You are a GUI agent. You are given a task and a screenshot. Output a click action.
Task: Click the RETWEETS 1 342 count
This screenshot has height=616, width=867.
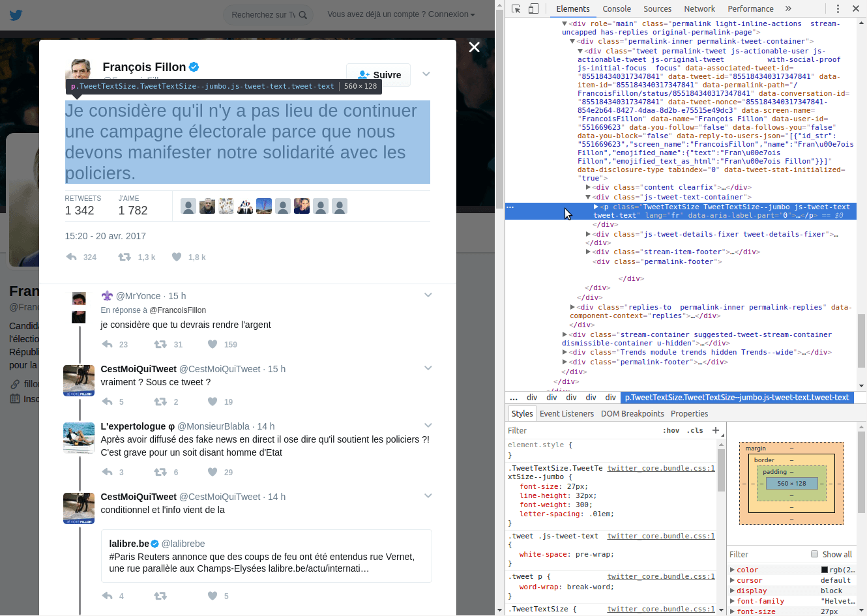tap(83, 205)
